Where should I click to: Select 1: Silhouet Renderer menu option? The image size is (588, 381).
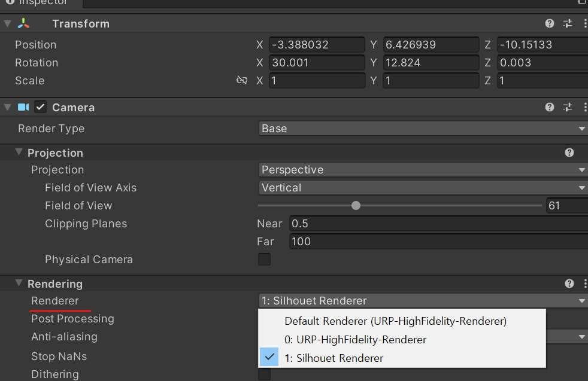click(x=334, y=358)
